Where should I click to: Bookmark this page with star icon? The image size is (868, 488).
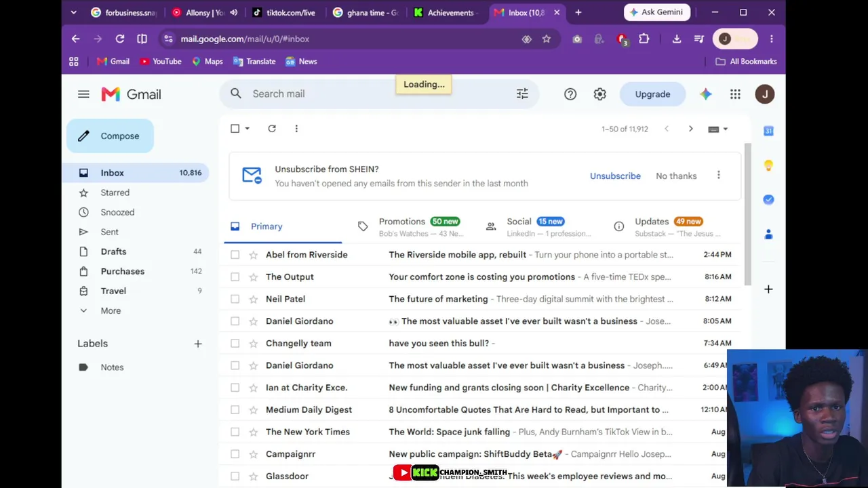coord(547,39)
